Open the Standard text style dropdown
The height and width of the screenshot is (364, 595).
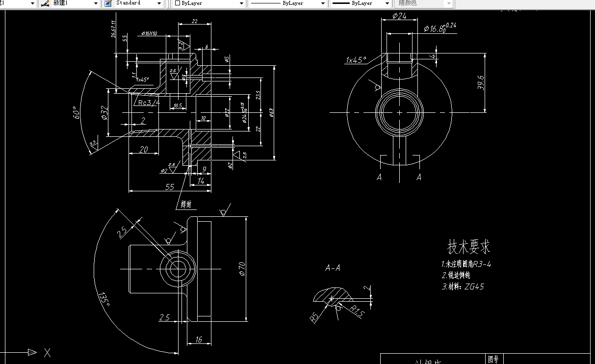(x=159, y=3)
